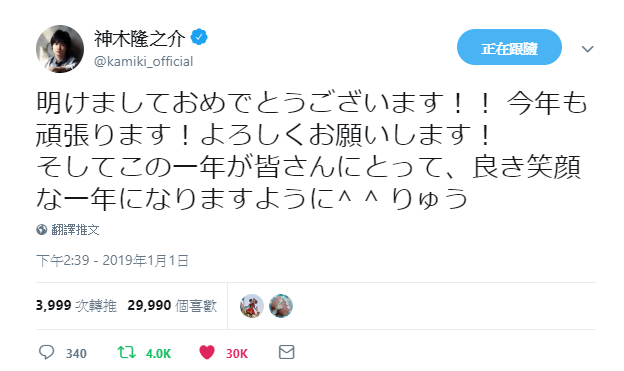Click the green retweet arrows icon
This screenshot has width=624, height=371.
click(127, 352)
